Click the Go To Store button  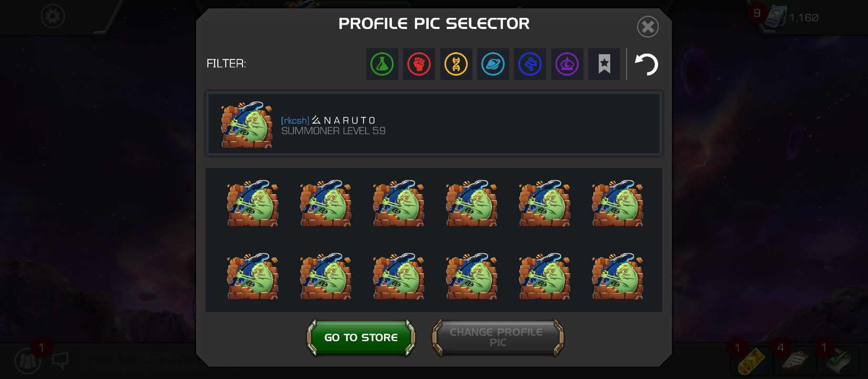click(x=361, y=337)
